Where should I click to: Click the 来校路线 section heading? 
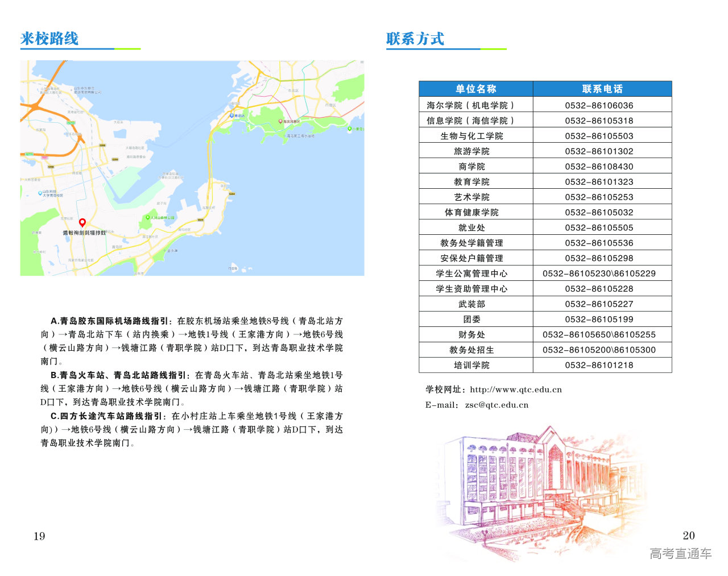click(49, 39)
